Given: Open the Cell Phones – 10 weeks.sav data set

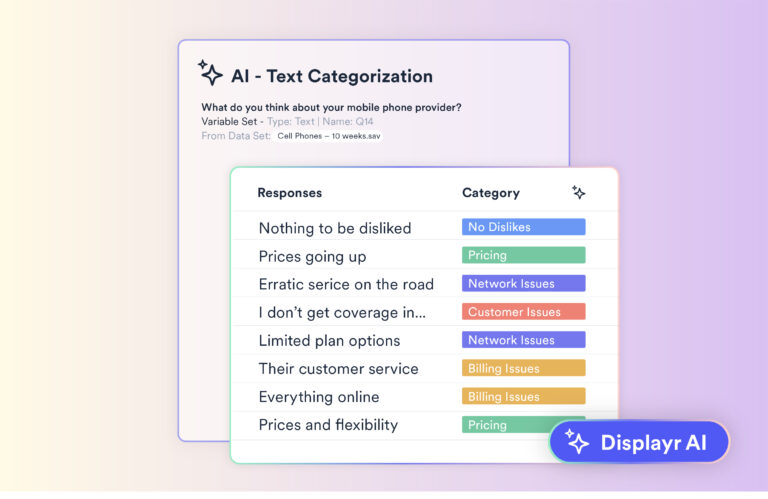Looking at the screenshot, I should point(329,136).
